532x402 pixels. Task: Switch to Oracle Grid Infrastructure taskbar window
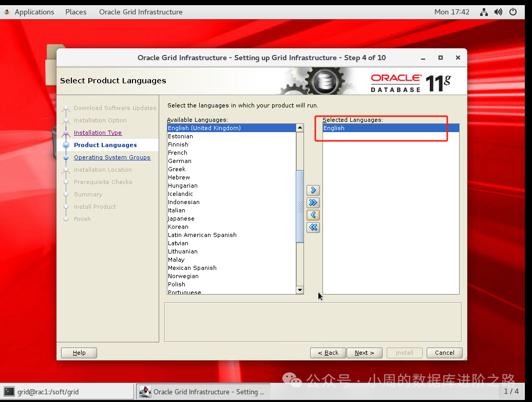pos(203,392)
